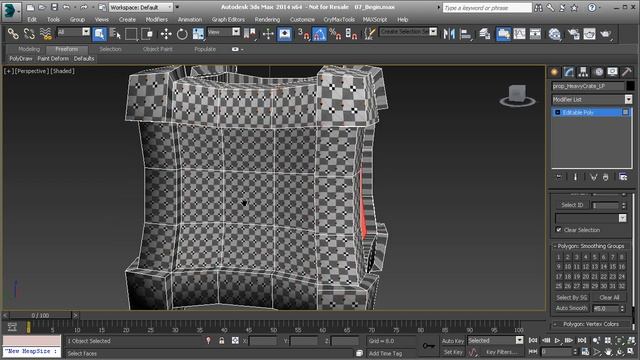Open the Modifiers menu

tap(156, 19)
